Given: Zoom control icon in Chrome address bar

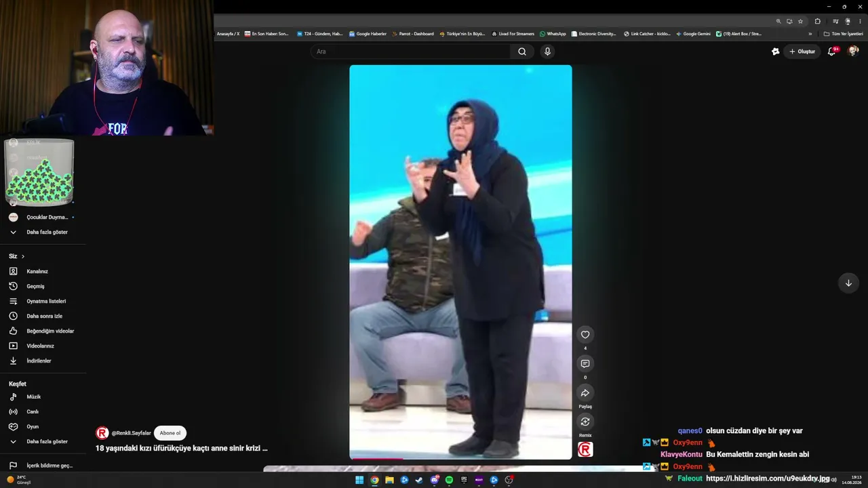Looking at the screenshot, I should point(778,21).
